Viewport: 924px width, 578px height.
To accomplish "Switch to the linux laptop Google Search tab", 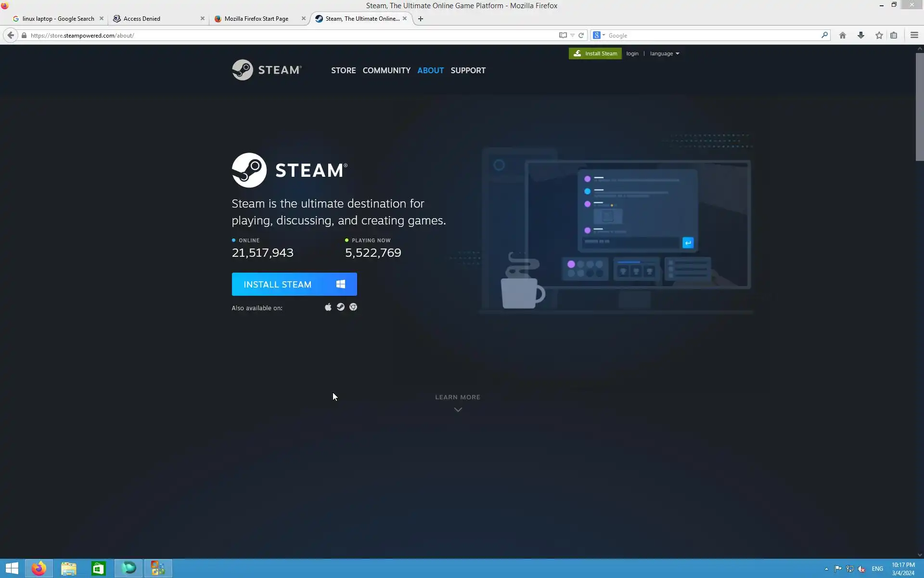I will point(58,19).
